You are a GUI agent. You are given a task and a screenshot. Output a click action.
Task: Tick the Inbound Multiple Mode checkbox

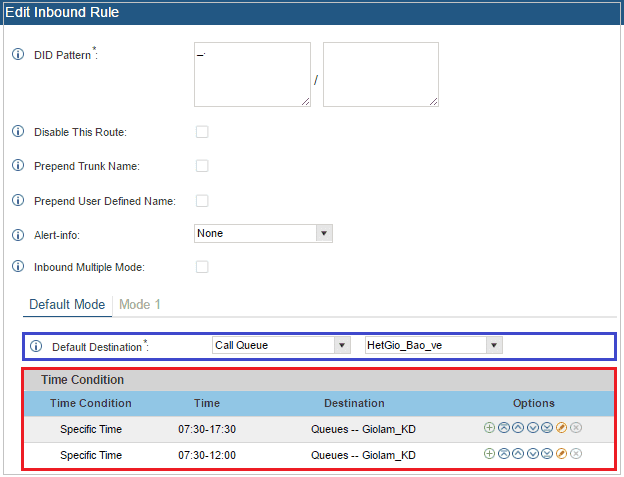coord(202,267)
